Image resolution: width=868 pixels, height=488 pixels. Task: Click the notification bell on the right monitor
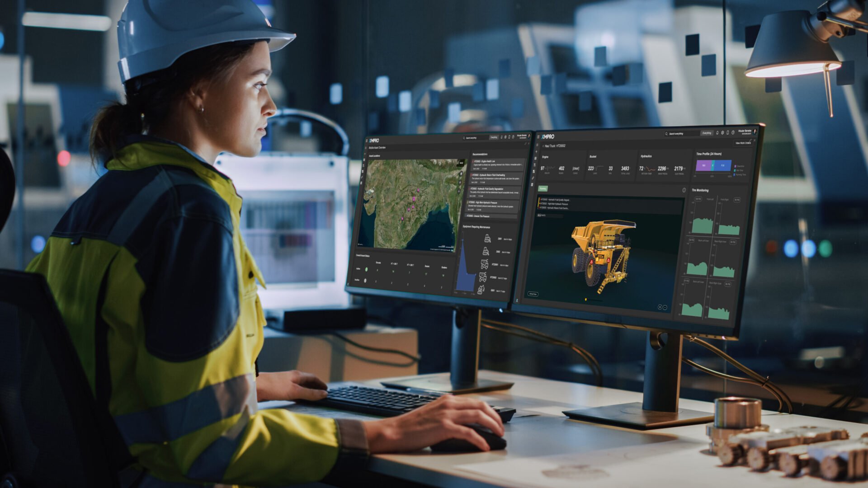[717, 133]
